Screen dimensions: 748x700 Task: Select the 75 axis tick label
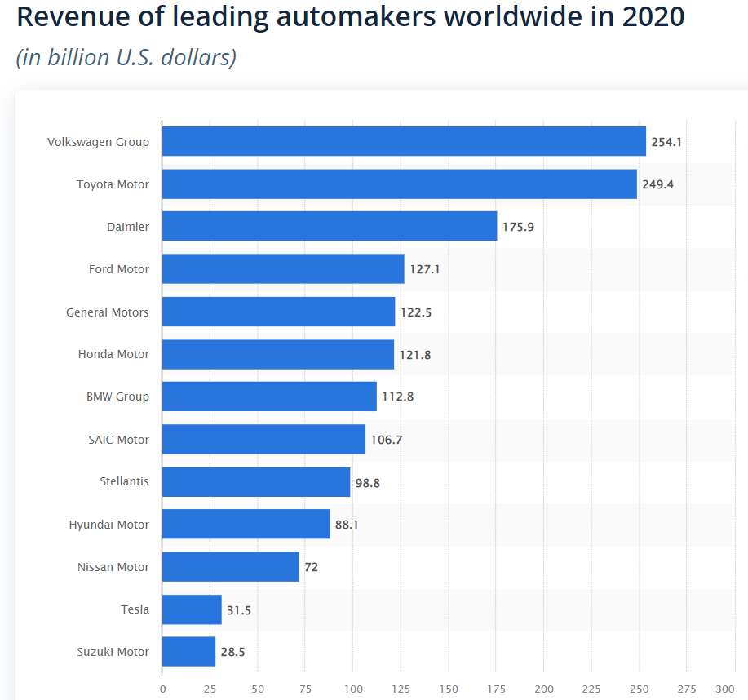305,689
